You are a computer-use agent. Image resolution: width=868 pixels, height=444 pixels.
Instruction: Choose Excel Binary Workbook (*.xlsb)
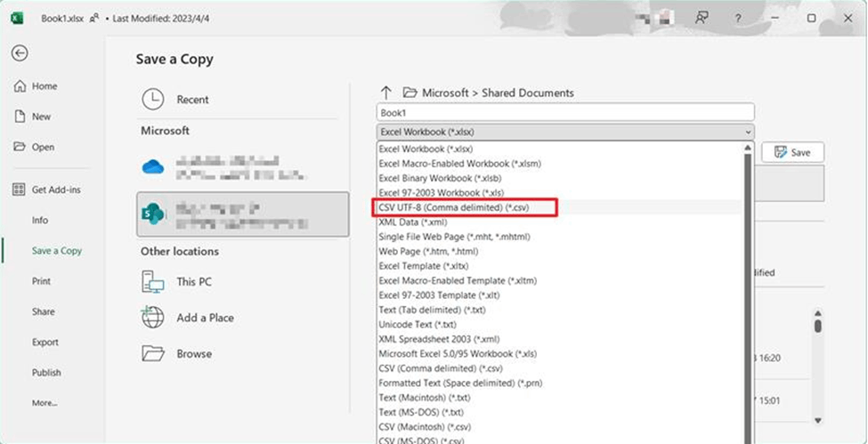tap(559, 178)
